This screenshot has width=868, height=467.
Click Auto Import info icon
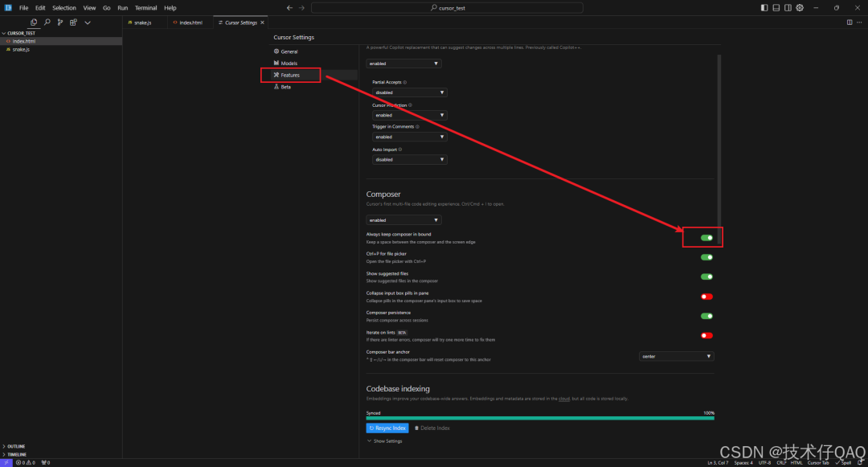click(x=400, y=150)
